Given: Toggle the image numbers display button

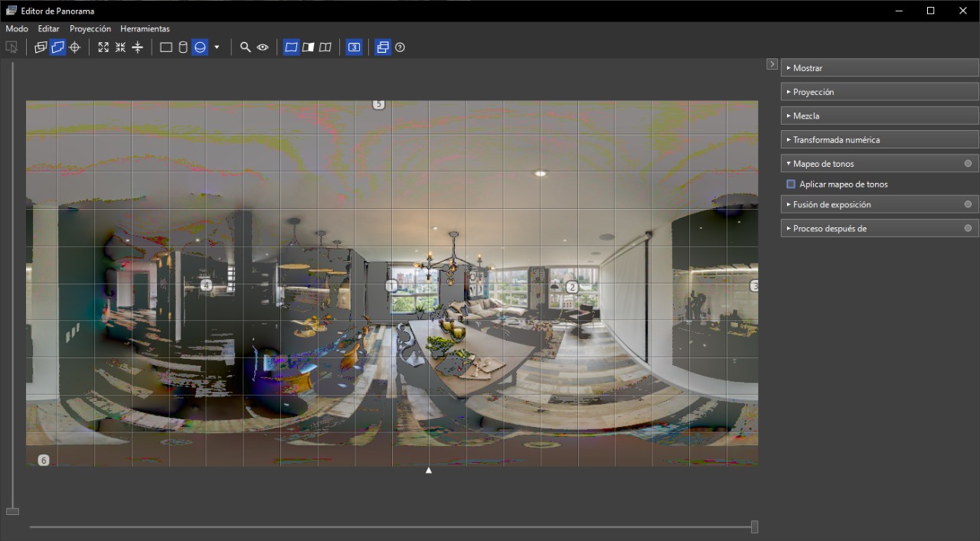Looking at the screenshot, I should click(354, 47).
